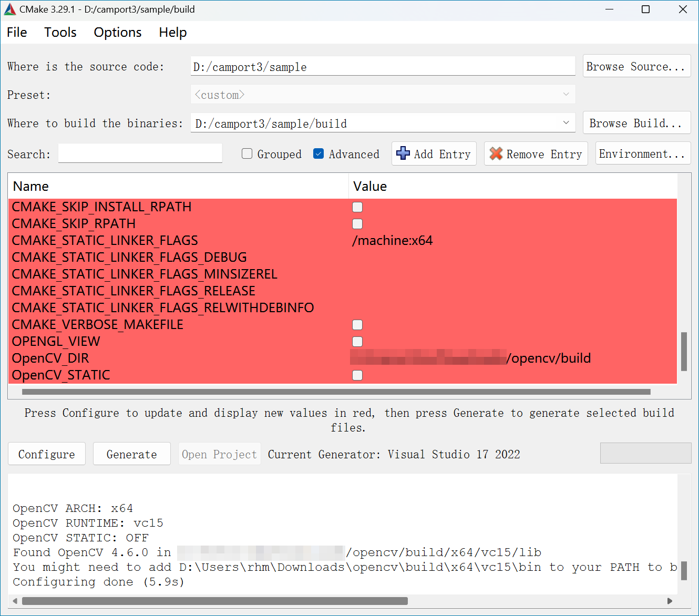Image resolution: width=699 pixels, height=616 pixels.
Task: Minimize the CMake window
Action: [x=610, y=9]
